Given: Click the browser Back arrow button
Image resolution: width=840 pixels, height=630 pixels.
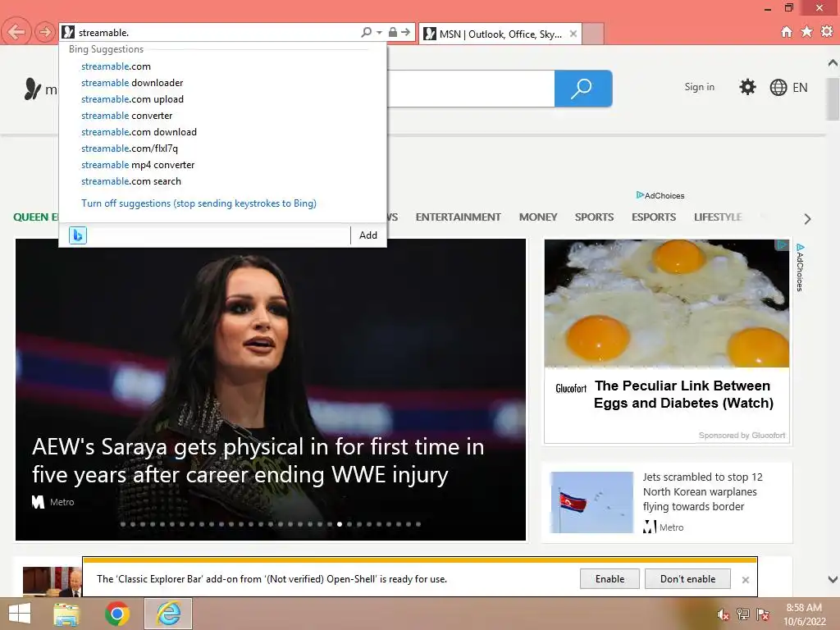Looking at the screenshot, I should tap(16, 32).
